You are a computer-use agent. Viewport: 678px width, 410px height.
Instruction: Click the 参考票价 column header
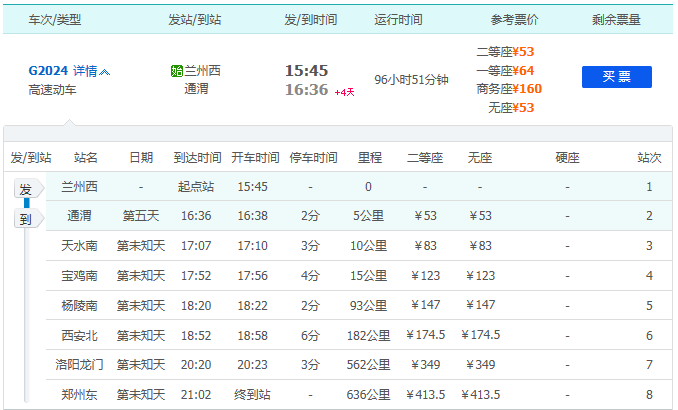514,19
